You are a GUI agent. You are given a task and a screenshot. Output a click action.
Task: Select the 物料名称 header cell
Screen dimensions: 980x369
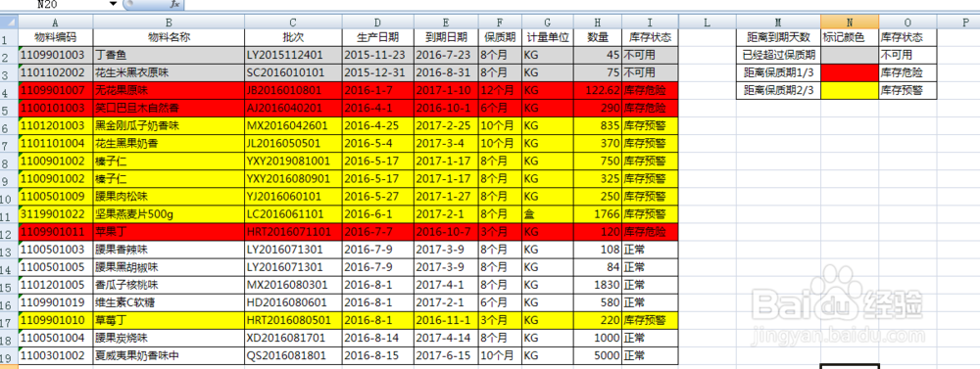[169, 37]
